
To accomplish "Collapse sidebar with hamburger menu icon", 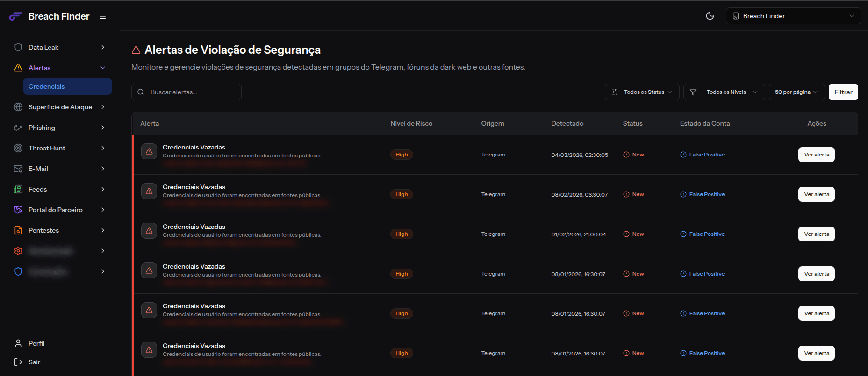I will click(103, 16).
